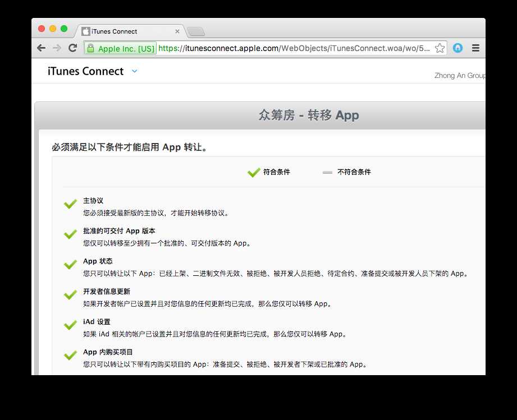Click the 主协议 heading text

[93, 201]
